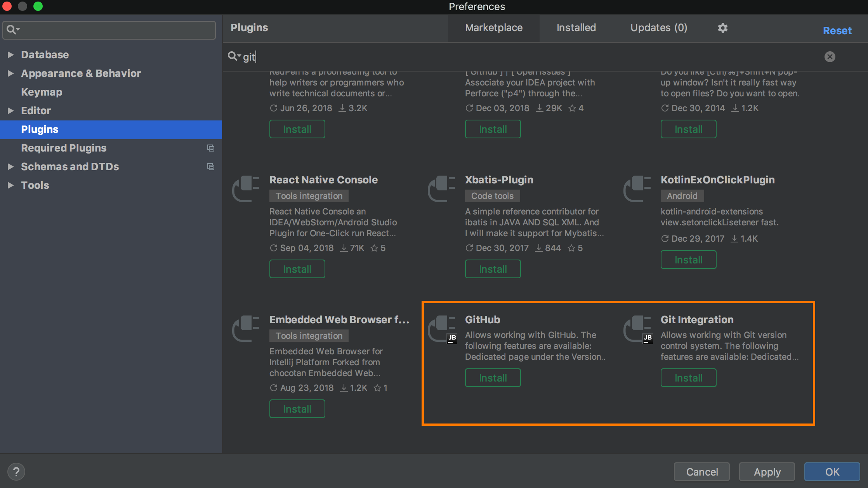Click Tools integration tag on Embedded Web Browser
The height and width of the screenshot is (488, 868).
(309, 336)
